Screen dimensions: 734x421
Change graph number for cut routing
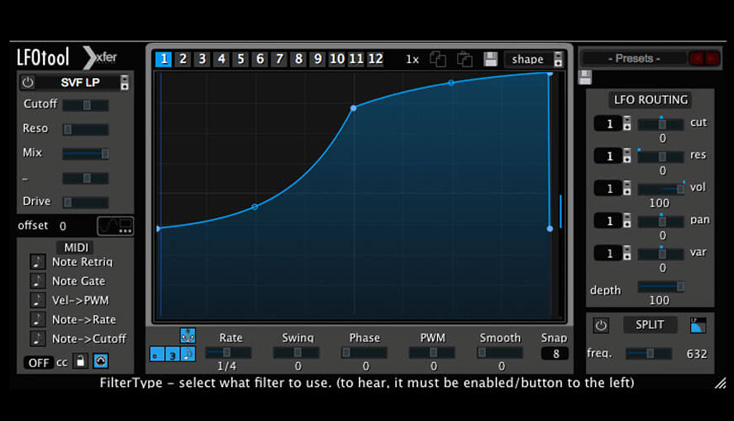627,124
